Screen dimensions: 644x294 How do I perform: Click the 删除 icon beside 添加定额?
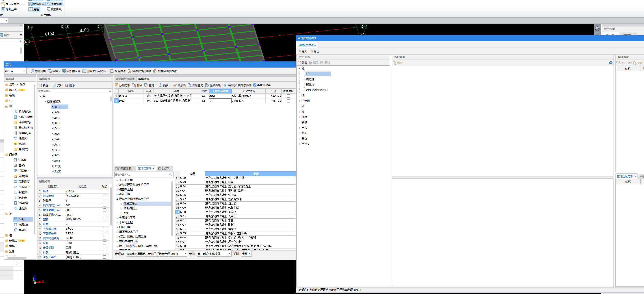pos(134,85)
